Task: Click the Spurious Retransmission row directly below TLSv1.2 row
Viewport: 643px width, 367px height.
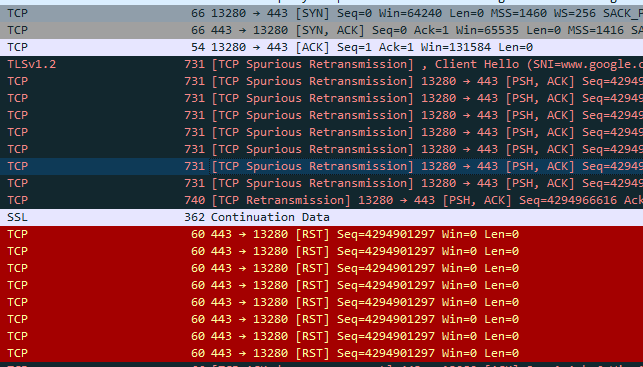Action: coord(322,81)
